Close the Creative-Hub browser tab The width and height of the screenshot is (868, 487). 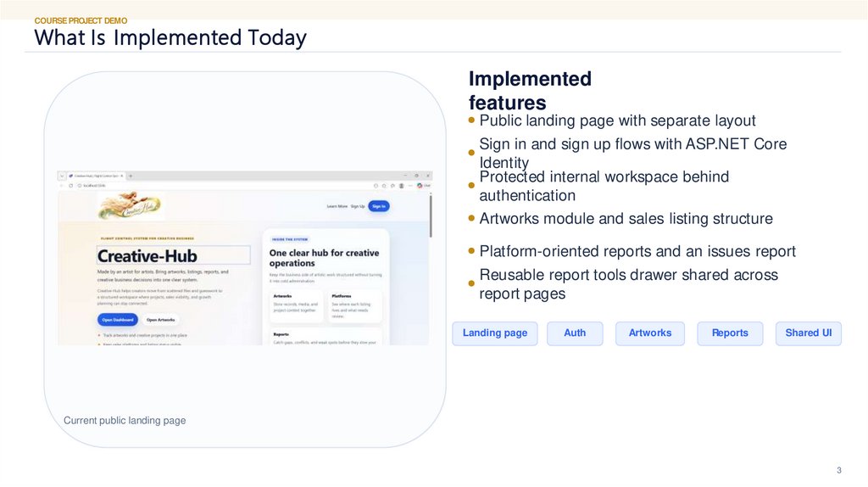tap(122, 175)
